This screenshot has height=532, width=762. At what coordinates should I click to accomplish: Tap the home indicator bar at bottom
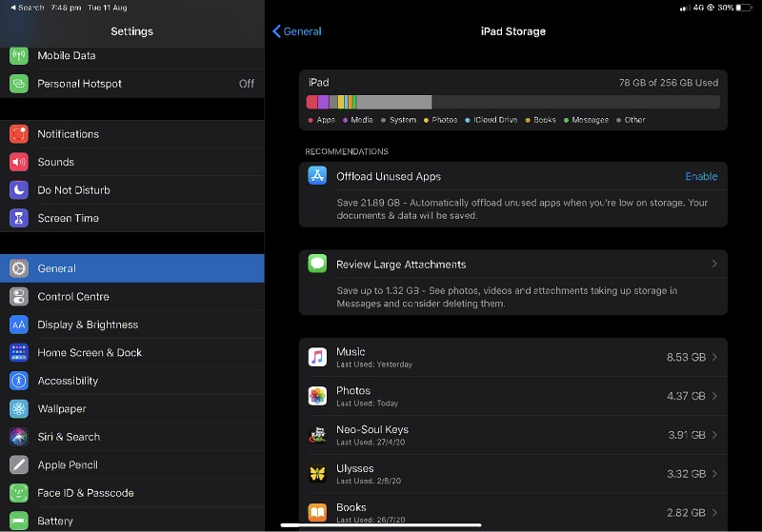coord(381,524)
